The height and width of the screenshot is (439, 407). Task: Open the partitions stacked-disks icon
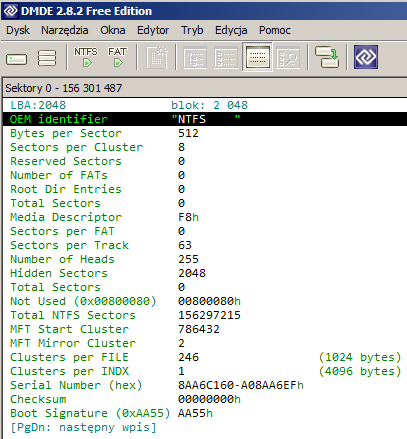[x=47, y=58]
